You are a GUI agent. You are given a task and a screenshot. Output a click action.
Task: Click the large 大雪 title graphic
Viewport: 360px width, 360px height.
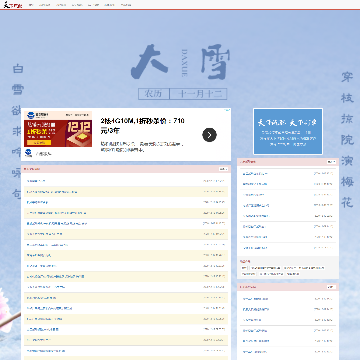pyautogui.click(x=180, y=62)
